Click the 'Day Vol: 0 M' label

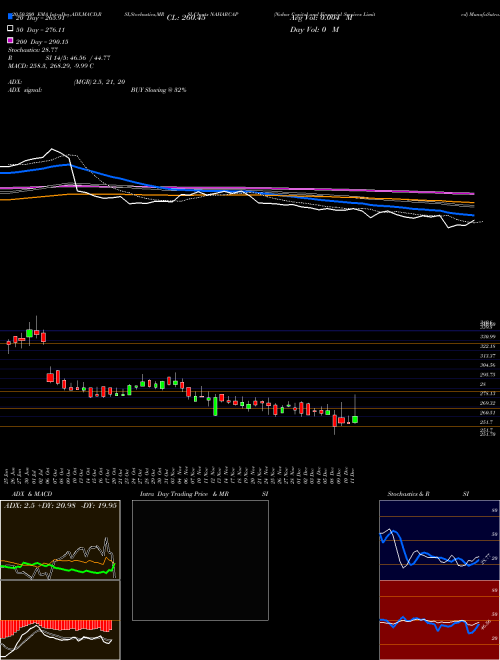(314, 30)
